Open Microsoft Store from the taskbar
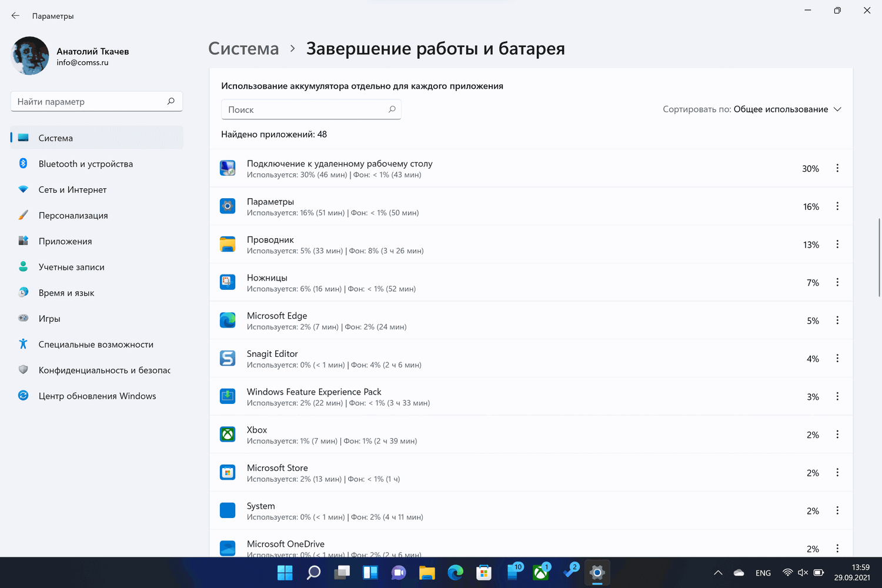 click(x=484, y=572)
